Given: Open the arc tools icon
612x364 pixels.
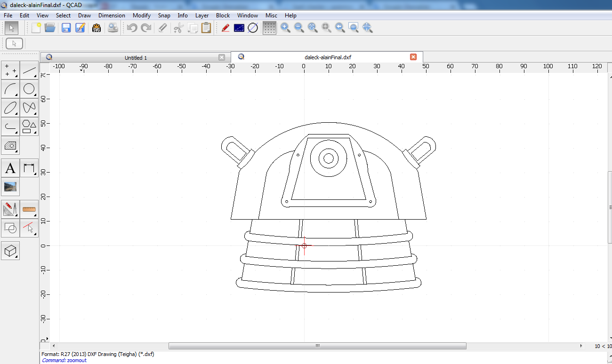Looking at the screenshot, I should click(x=11, y=89).
